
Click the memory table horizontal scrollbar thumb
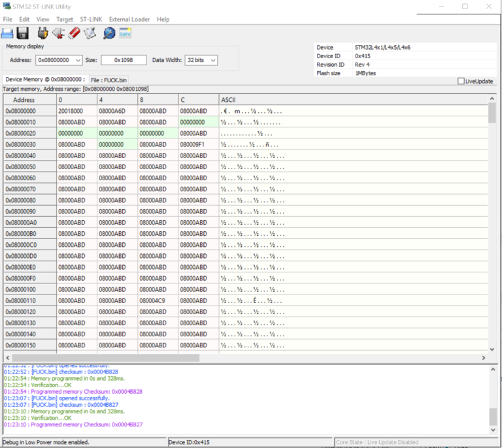(x=106, y=358)
